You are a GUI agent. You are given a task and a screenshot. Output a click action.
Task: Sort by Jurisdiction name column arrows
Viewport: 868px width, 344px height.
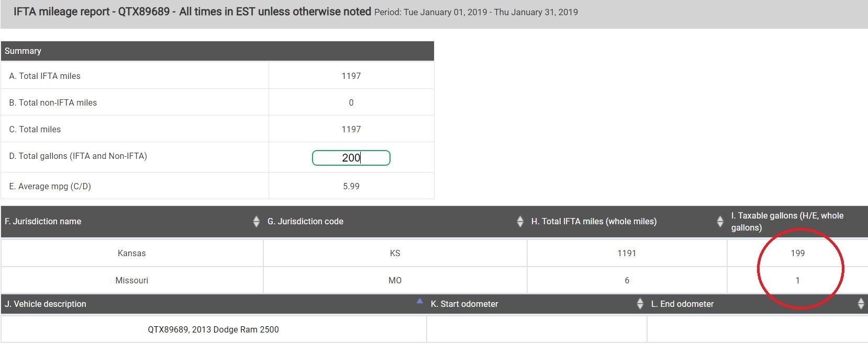pyautogui.click(x=256, y=222)
